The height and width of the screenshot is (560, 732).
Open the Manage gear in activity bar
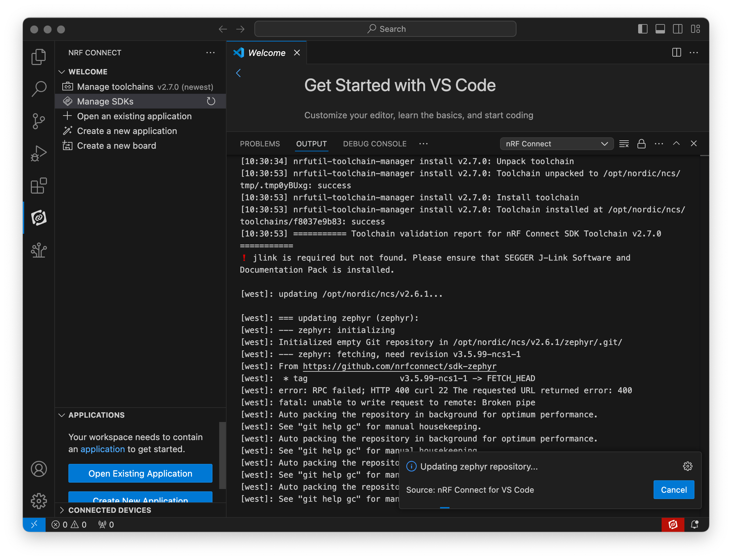coord(39,501)
